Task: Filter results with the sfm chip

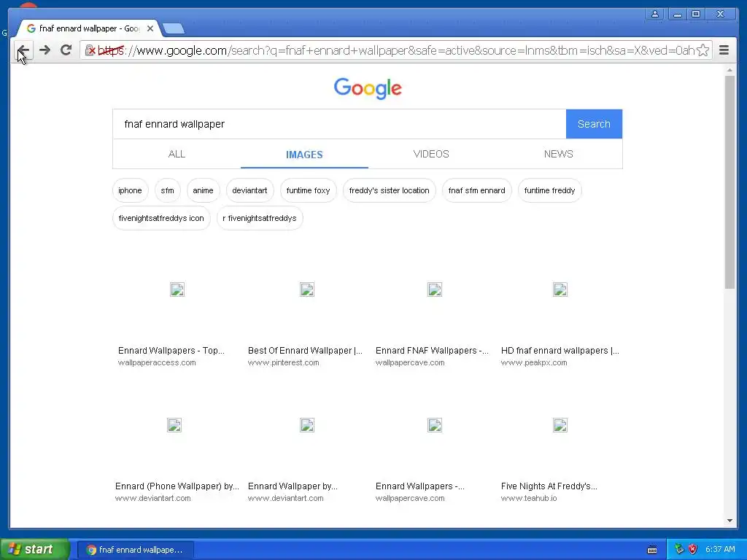Action: click(x=167, y=190)
